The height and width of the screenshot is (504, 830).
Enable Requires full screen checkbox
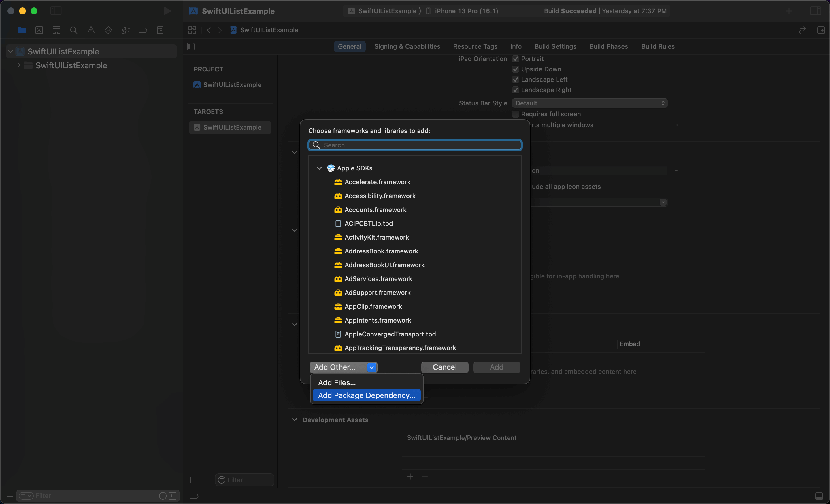pyautogui.click(x=515, y=114)
